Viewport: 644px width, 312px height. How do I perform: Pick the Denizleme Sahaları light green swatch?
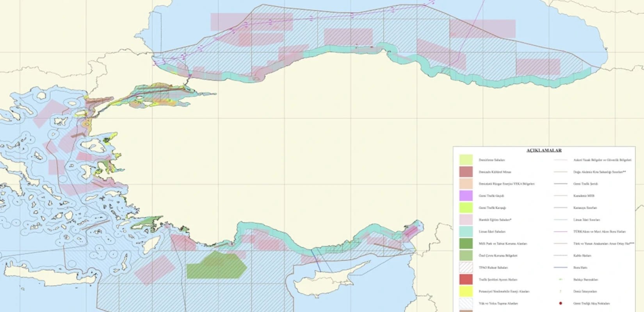coord(466,160)
